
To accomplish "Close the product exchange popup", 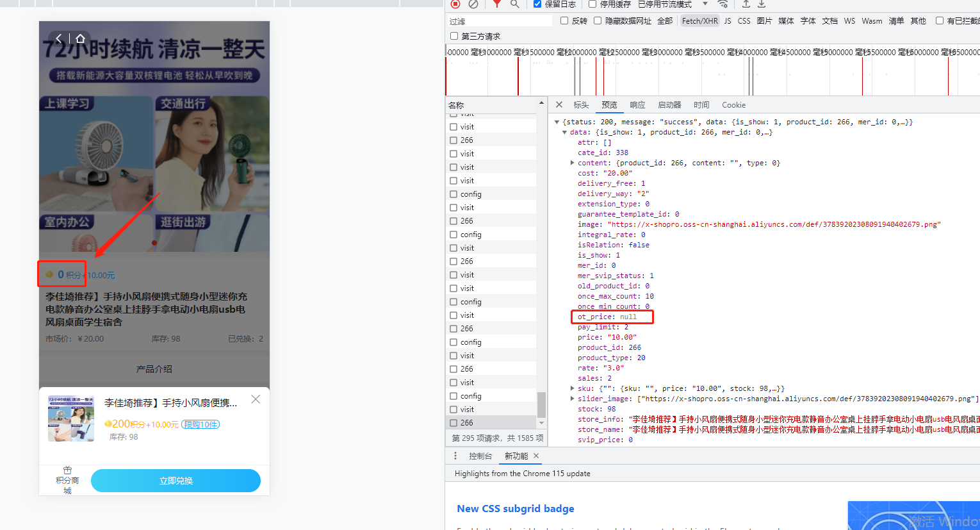I will (x=256, y=399).
